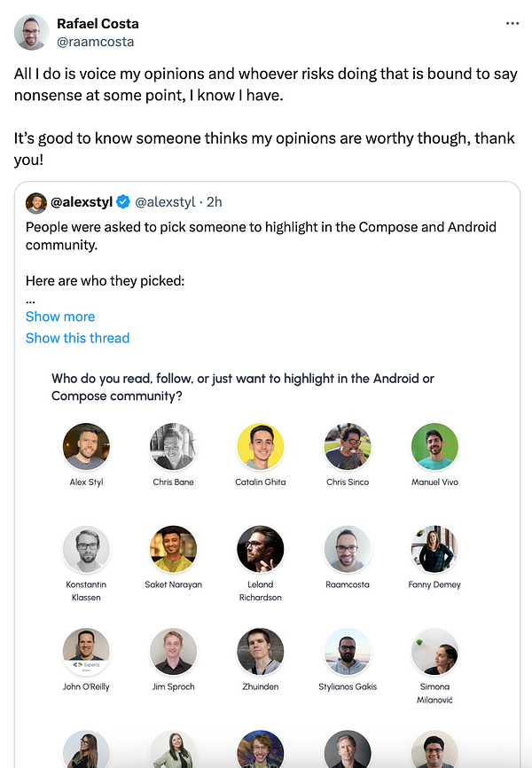Click the blue verified badge next to @alexstyl
Image resolution: width=532 pixels, height=768 pixels.
click(123, 203)
